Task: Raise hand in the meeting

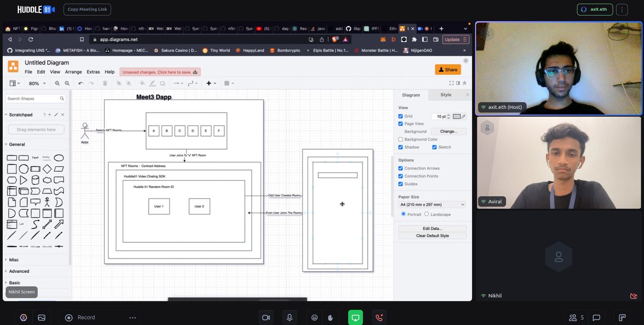Action: click(x=331, y=317)
